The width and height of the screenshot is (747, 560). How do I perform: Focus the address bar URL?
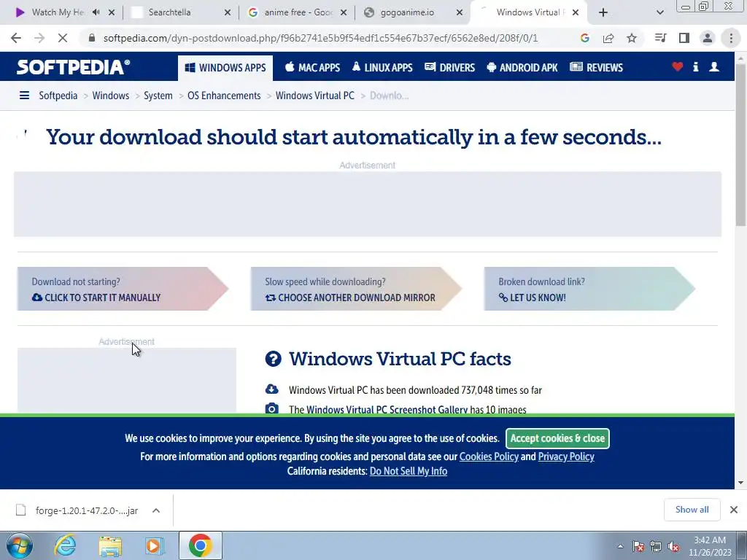click(320, 38)
